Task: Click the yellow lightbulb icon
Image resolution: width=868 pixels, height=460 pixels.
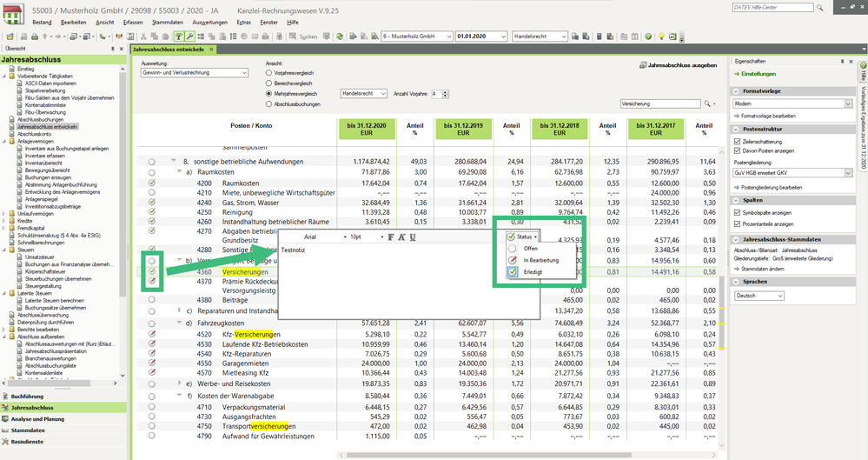Action: 661,37
